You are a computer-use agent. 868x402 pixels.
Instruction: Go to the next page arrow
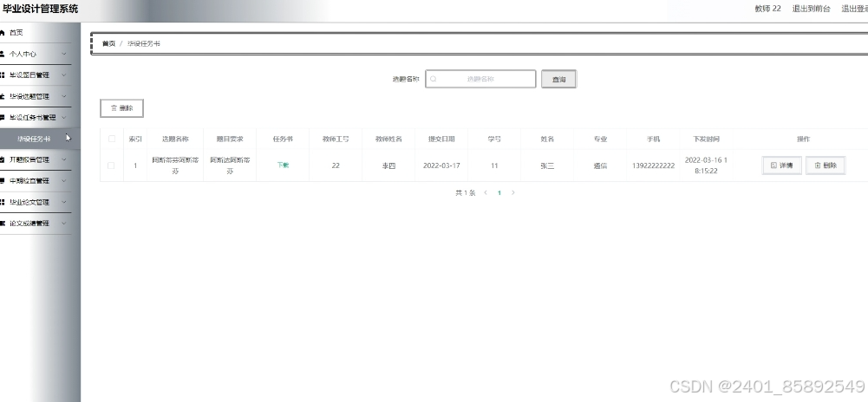(513, 193)
